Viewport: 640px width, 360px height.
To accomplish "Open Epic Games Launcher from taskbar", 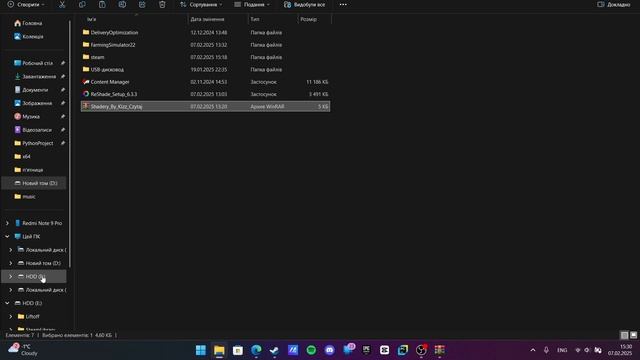I will coord(366,350).
